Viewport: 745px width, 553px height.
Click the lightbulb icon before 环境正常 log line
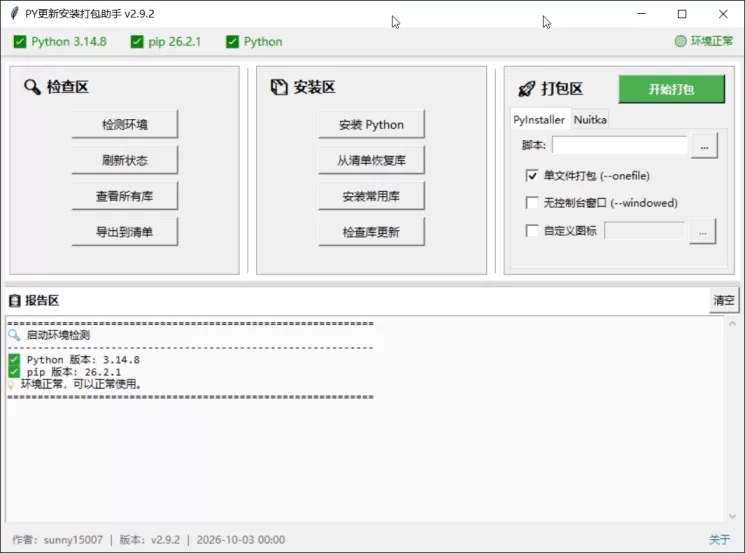(x=11, y=384)
